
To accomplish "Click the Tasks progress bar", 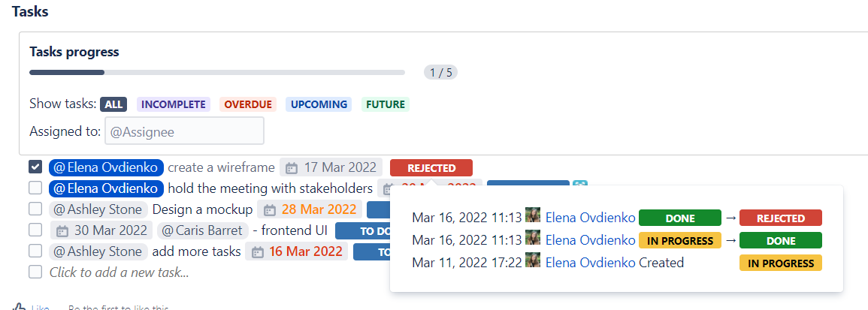I will pos(216,72).
